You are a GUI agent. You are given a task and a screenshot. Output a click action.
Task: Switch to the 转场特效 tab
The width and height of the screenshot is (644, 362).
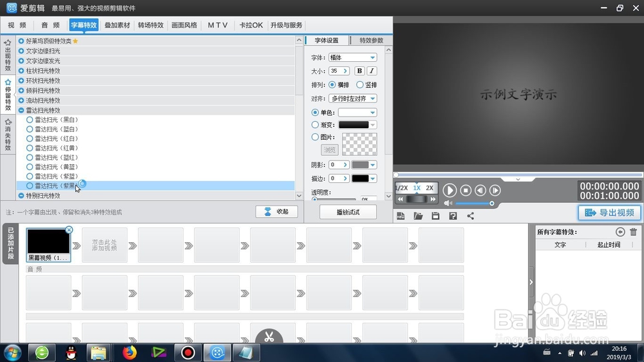click(x=151, y=25)
